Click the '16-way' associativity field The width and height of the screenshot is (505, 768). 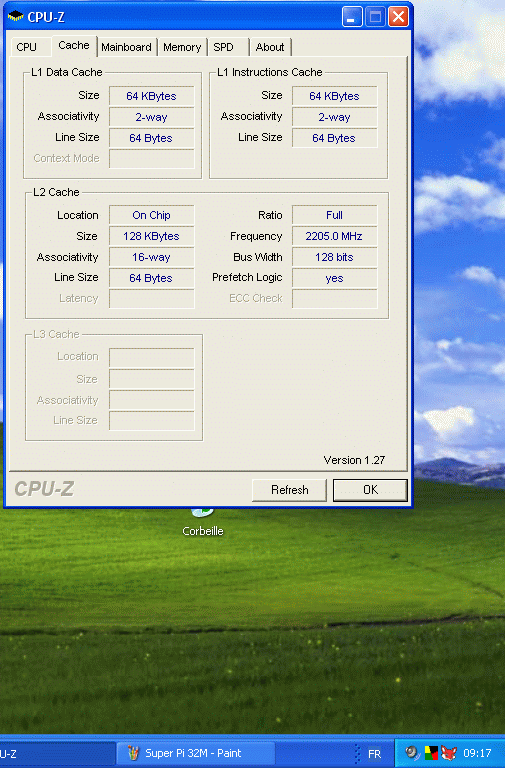151,257
